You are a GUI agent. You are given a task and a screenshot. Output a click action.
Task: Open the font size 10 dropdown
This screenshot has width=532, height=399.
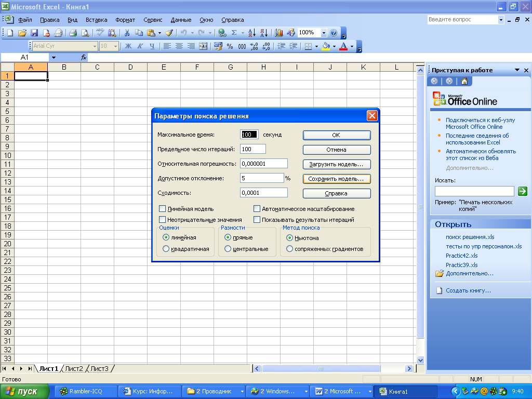[x=116, y=46]
